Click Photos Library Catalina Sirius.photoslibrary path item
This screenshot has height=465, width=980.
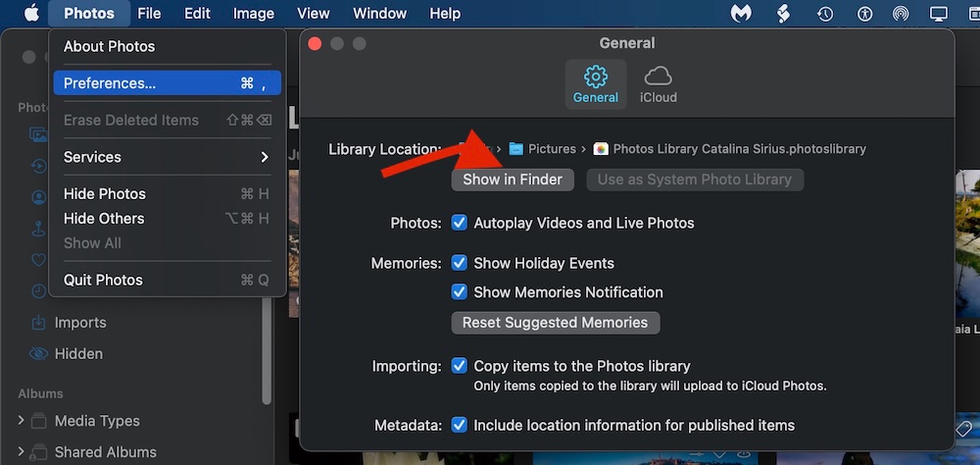pyautogui.click(x=729, y=149)
